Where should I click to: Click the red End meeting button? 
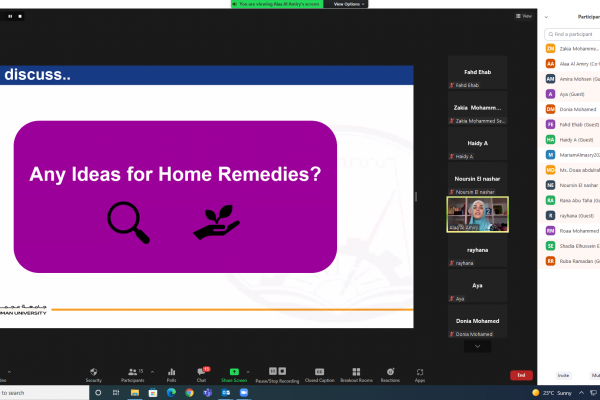coord(520,375)
